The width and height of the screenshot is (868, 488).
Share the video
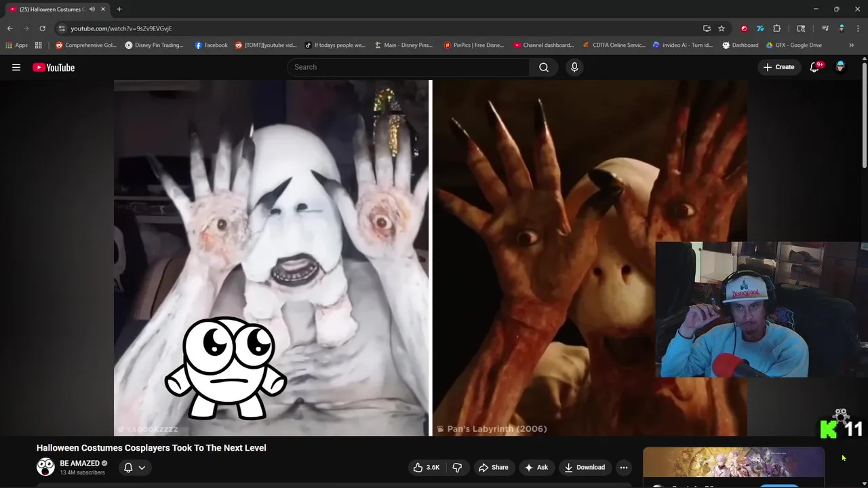(x=493, y=467)
